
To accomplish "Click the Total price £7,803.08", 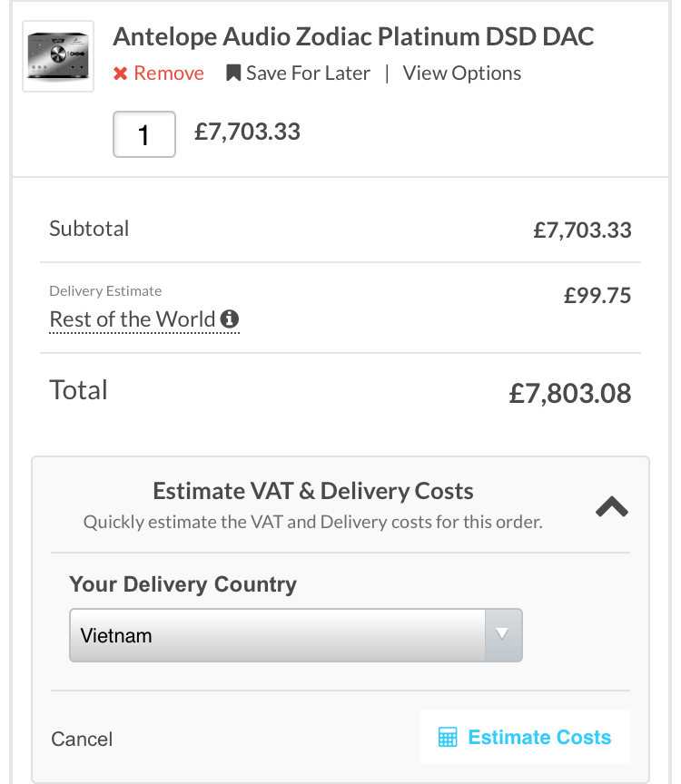I will (570, 393).
